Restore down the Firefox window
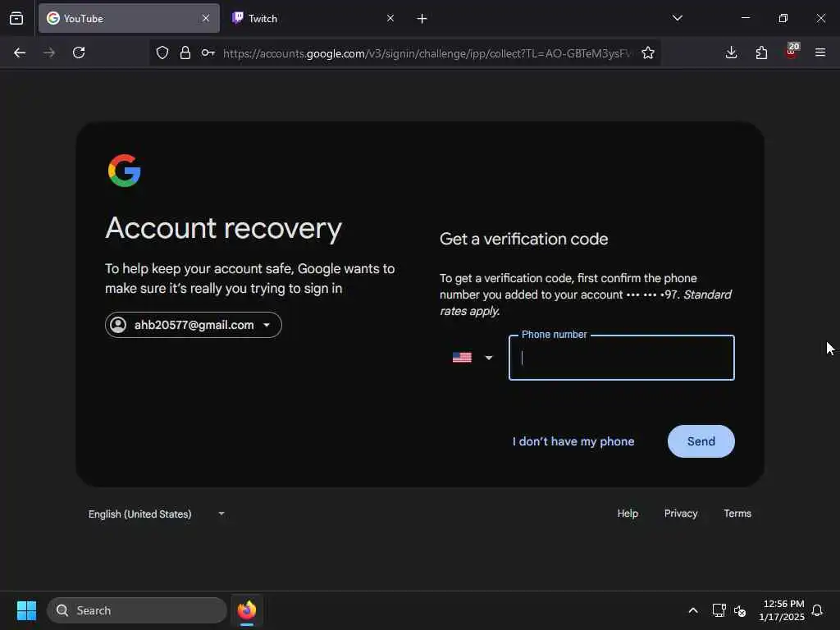The height and width of the screenshot is (630, 840). coord(783,18)
